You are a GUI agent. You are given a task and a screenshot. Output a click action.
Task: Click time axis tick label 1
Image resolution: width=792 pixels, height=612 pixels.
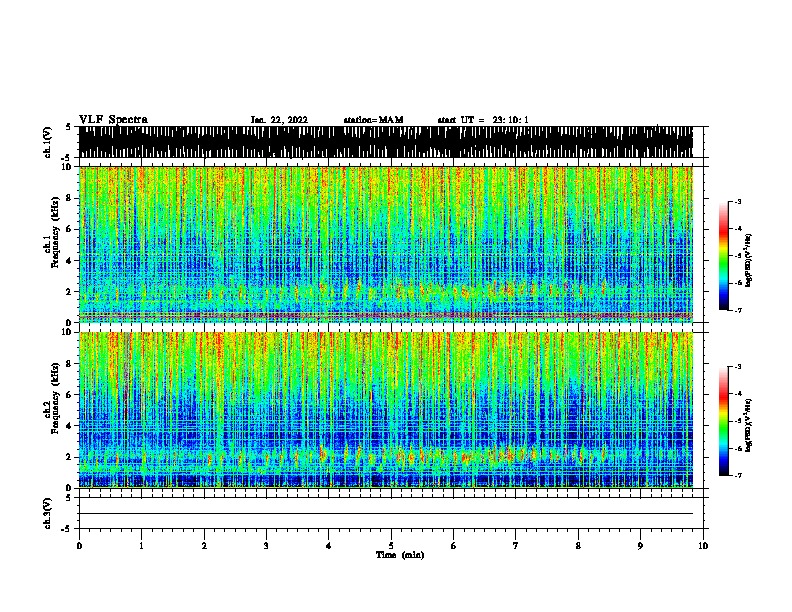[x=141, y=546]
